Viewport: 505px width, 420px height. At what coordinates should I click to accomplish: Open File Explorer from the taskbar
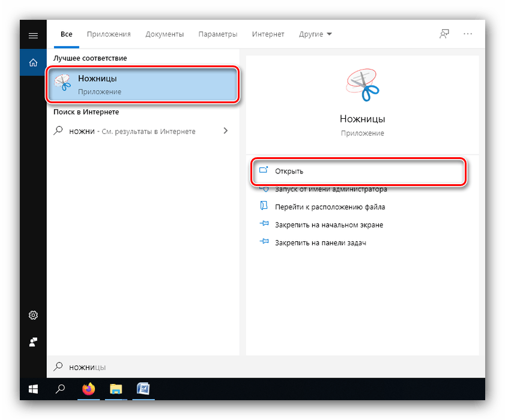tap(116, 389)
